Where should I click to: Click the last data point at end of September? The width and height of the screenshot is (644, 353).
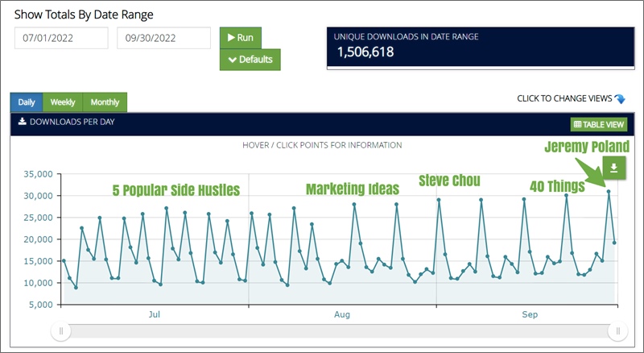tap(614, 243)
